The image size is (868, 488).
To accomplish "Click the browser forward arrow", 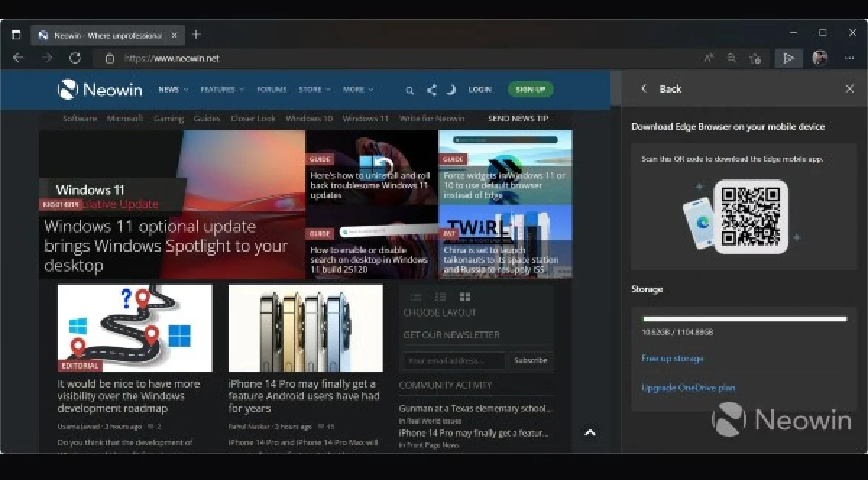I will tap(47, 58).
